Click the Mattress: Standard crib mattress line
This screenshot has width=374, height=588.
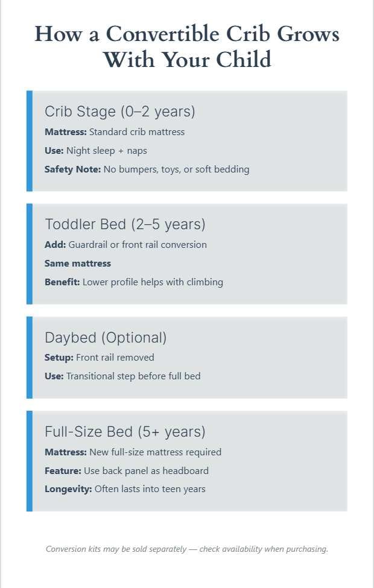(115, 132)
